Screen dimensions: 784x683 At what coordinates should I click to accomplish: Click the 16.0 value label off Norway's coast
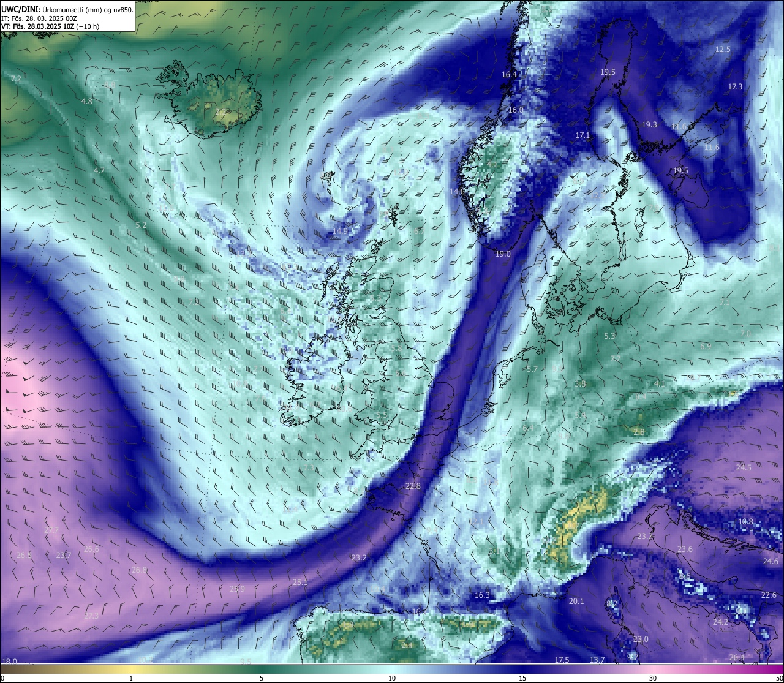[516, 110]
